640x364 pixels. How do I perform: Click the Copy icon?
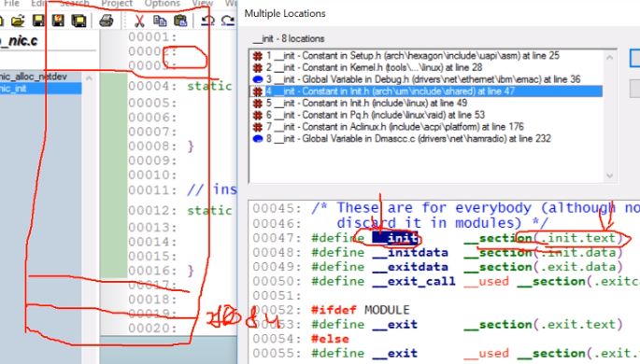[x=160, y=21]
